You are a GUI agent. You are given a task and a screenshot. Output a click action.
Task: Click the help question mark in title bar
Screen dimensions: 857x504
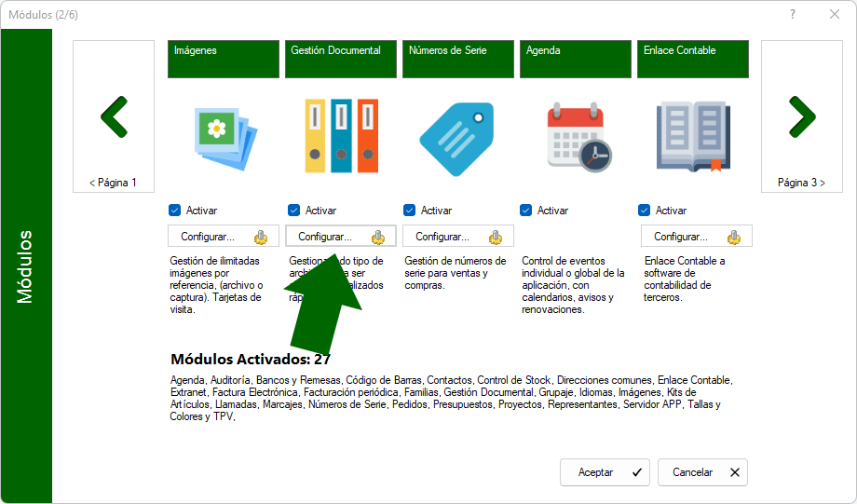coord(793,14)
